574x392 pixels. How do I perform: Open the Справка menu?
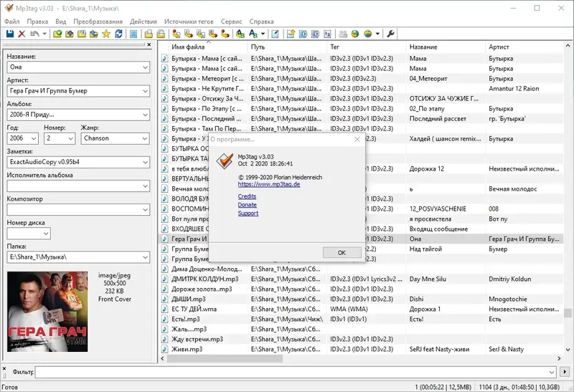coord(261,21)
